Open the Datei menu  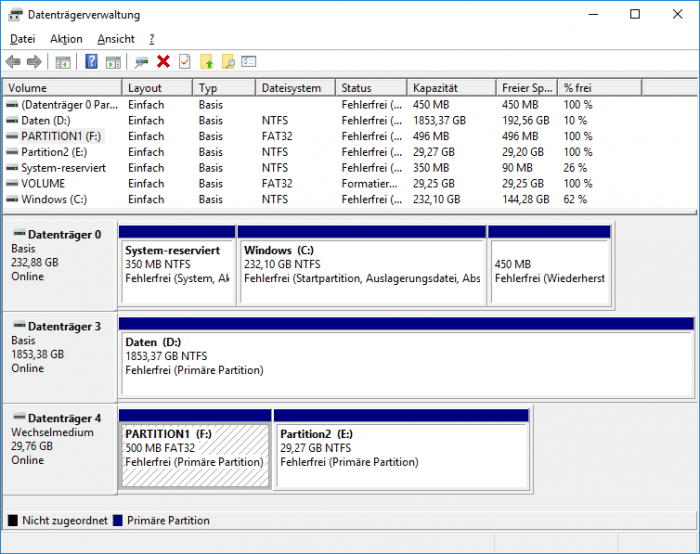22,39
